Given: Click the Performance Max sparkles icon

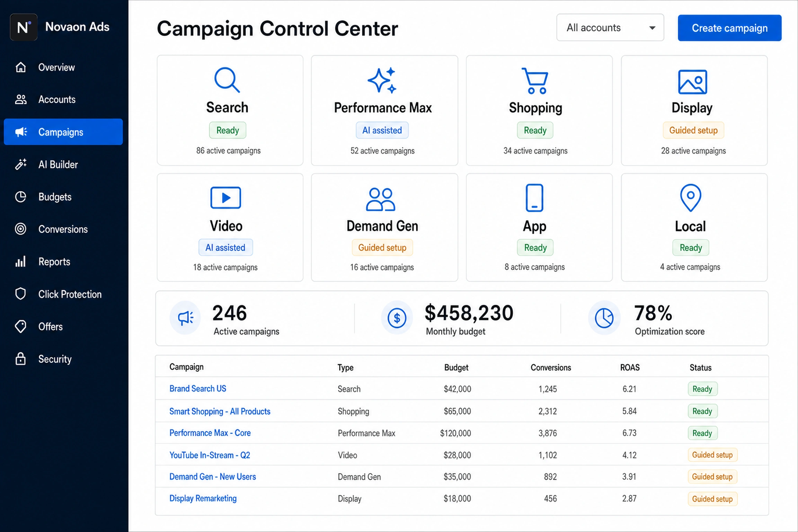Looking at the screenshot, I should tap(382, 80).
